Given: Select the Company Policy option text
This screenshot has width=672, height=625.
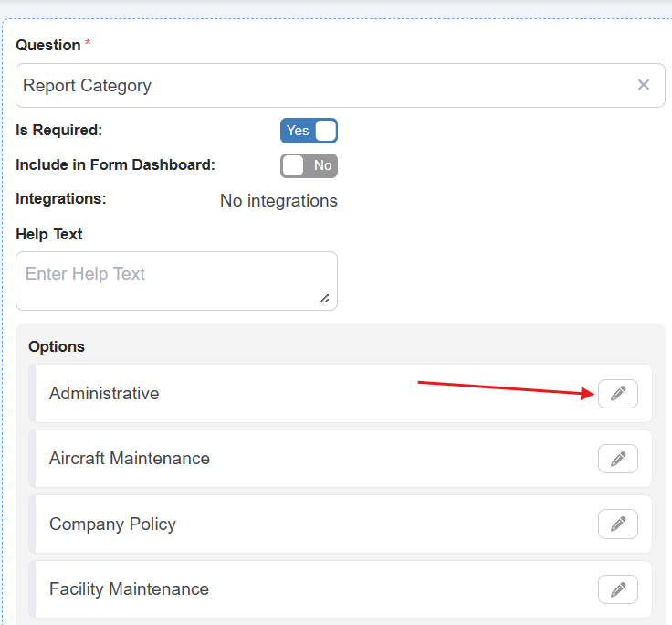Looking at the screenshot, I should (112, 524).
